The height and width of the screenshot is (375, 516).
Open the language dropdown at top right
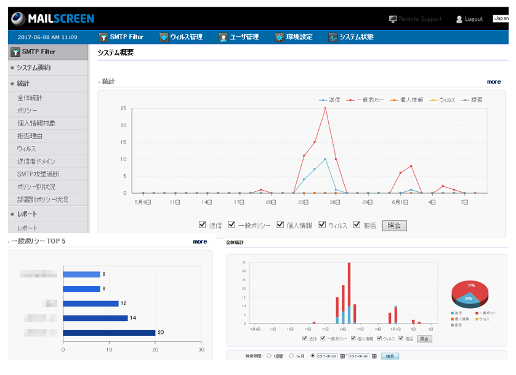coord(501,19)
